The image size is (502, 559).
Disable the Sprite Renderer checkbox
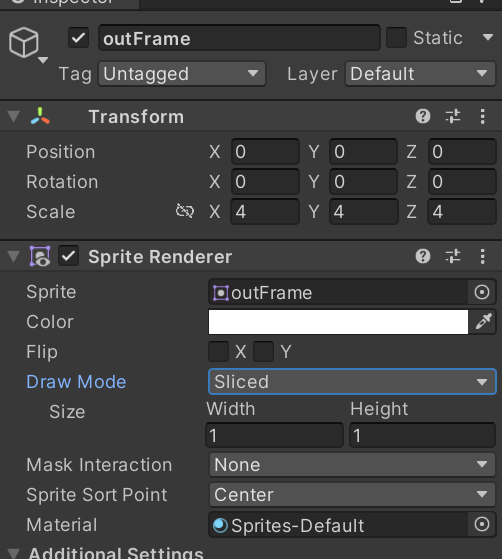tap(68, 256)
